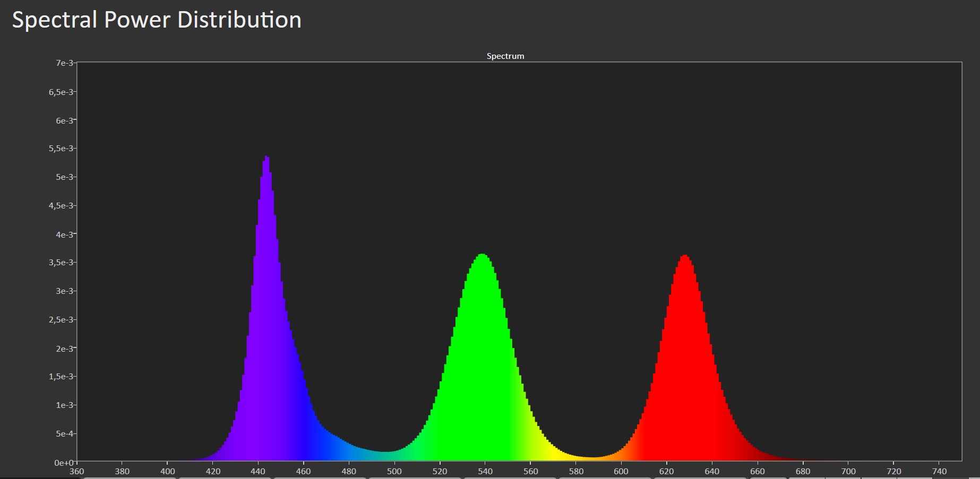Click the 620 wavelength axis label
The height and width of the screenshot is (479, 980).
click(667, 472)
